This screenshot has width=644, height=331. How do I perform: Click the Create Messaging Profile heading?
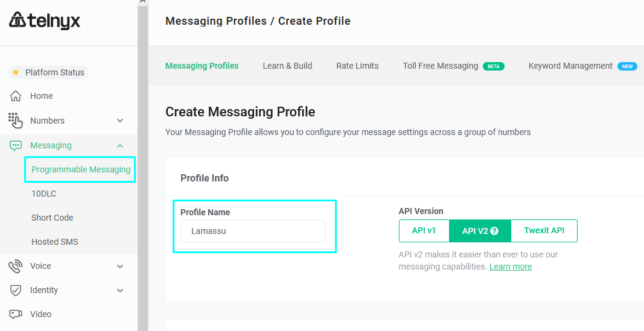tap(240, 112)
